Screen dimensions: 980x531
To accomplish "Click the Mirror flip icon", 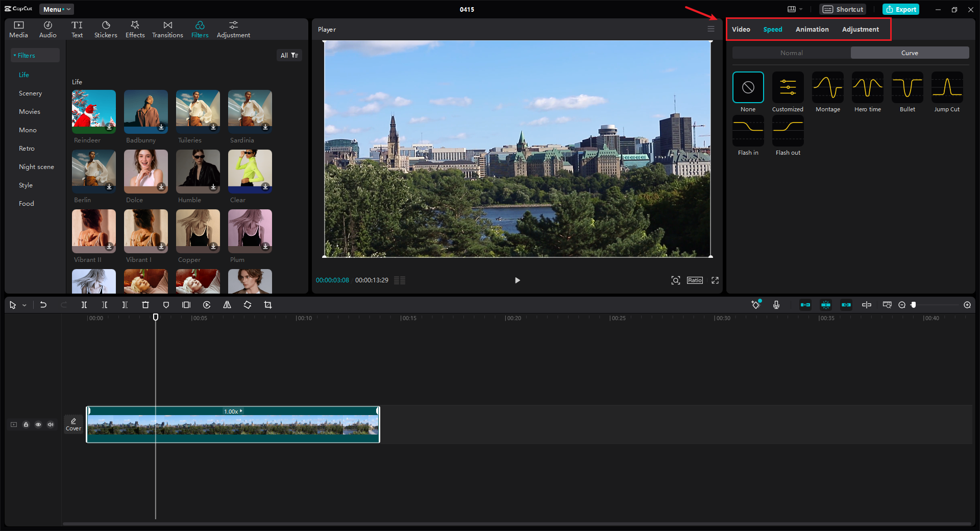I will (227, 305).
